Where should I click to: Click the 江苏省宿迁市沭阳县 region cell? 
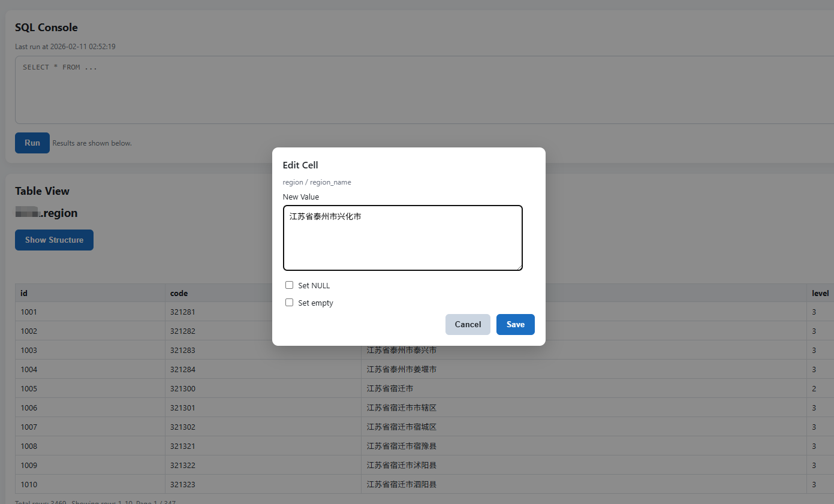click(401, 465)
